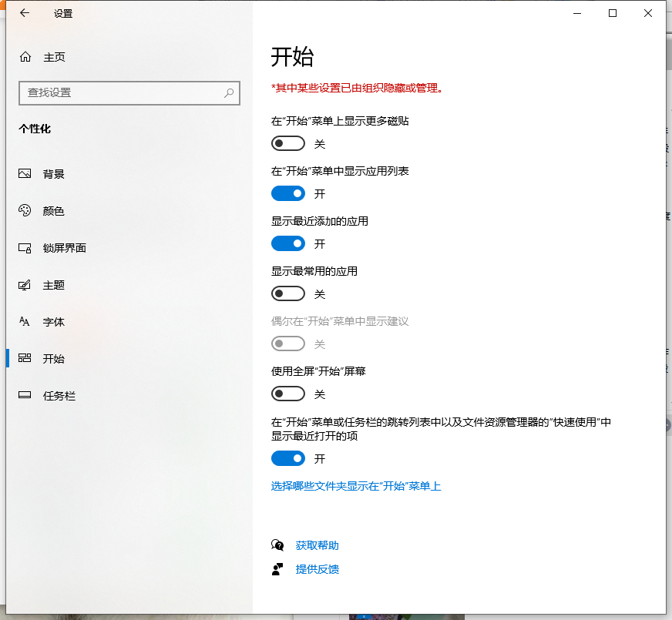672x620 pixels.
Task: Open the 背景 (Background) settings icon
Action: [x=25, y=174]
